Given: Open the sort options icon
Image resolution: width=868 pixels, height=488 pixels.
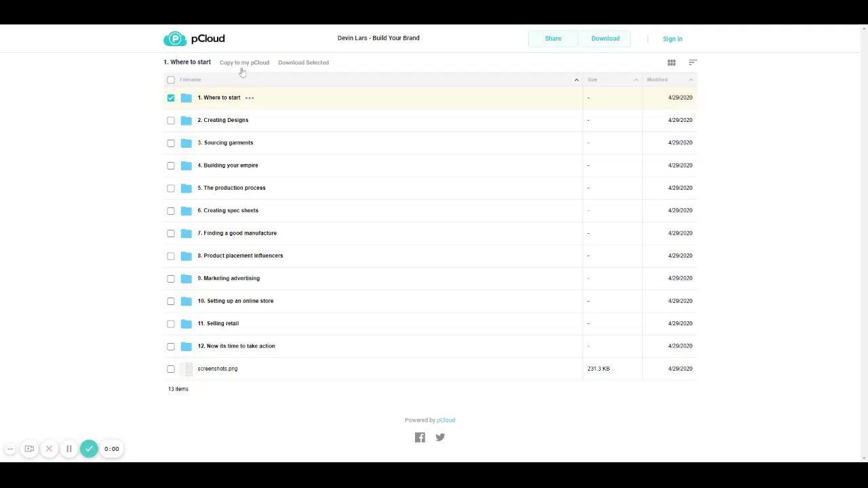Looking at the screenshot, I should click(692, 62).
